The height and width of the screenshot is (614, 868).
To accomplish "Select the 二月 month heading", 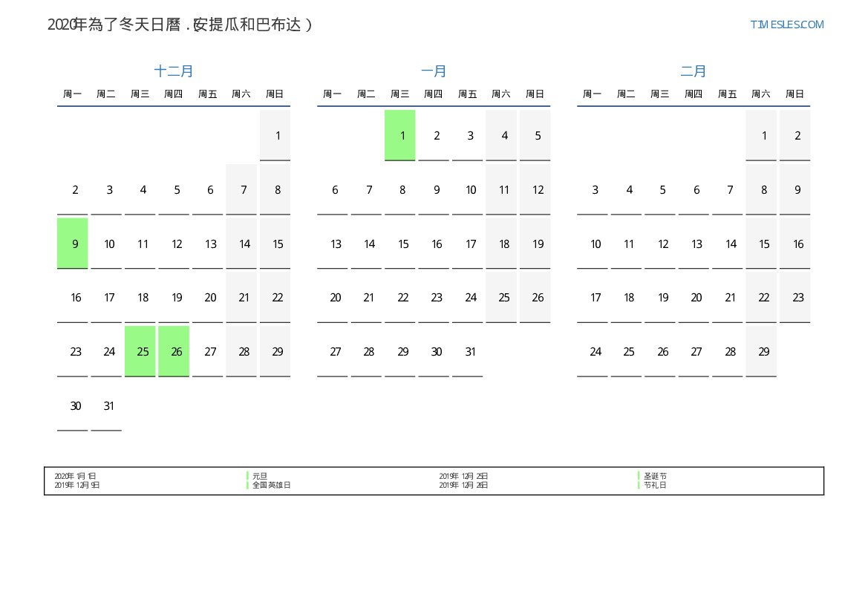I will tap(694, 71).
